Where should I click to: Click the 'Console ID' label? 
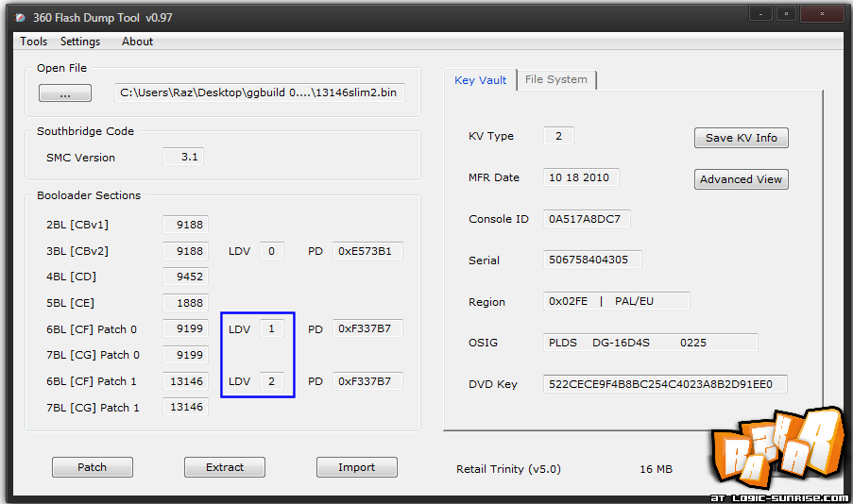499,219
